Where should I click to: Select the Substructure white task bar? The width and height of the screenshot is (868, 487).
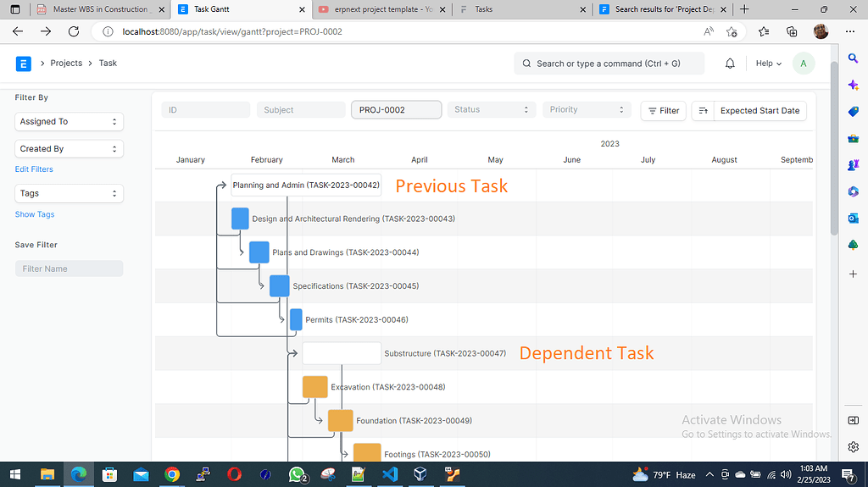342,353
